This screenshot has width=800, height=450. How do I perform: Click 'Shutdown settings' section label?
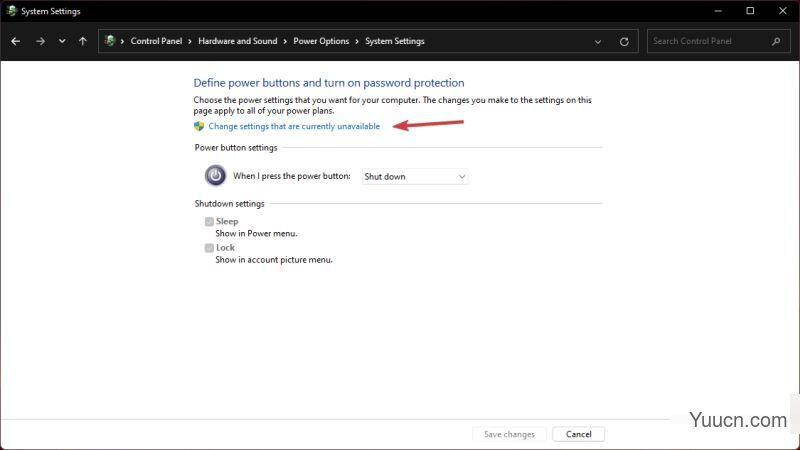pyautogui.click(x=230, y=204)
